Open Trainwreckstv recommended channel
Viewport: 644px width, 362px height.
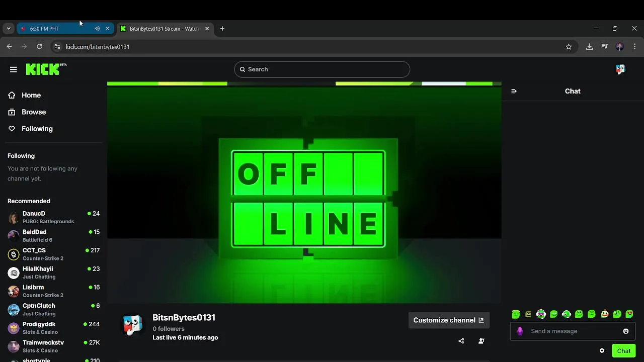coord(54,346)
